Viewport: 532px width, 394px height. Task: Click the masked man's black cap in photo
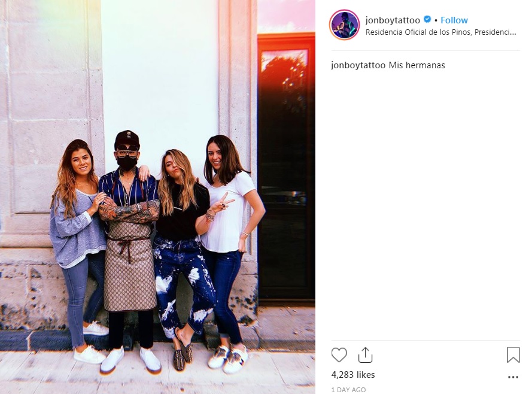pos(127,139)
